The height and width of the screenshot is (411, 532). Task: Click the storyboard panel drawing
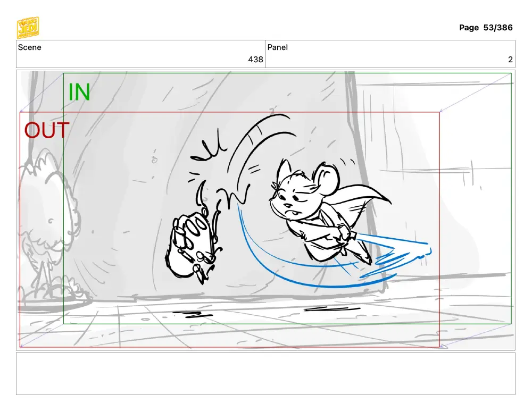265,210
